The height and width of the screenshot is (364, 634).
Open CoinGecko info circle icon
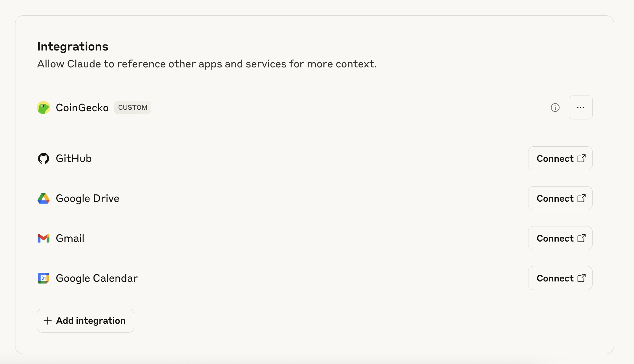[x=555, y=108]
